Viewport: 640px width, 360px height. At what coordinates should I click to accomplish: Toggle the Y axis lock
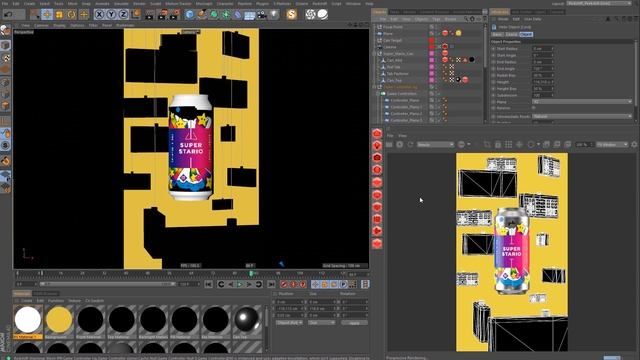pyautogui.click(x=111, y=15)
